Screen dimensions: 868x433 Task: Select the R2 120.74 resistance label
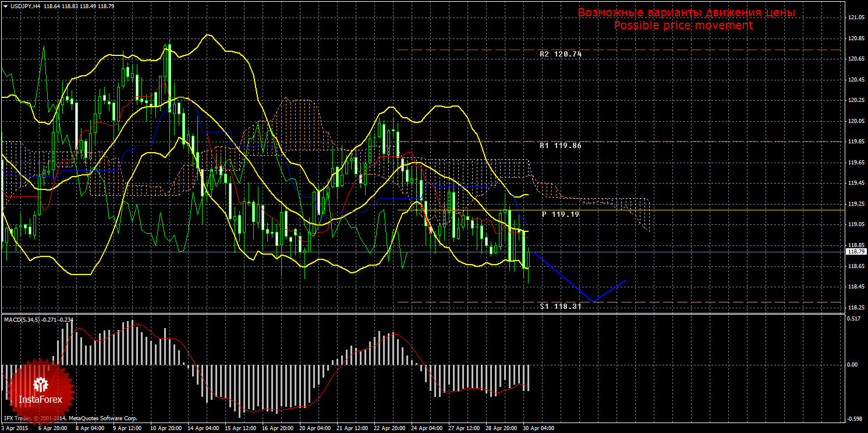[x=560, y=54]
